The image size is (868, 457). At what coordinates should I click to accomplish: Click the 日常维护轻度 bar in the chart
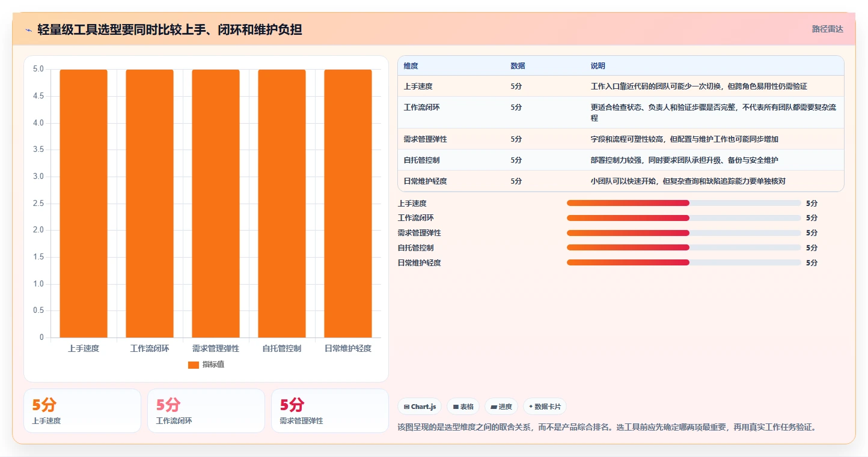[x=348, y=204]
